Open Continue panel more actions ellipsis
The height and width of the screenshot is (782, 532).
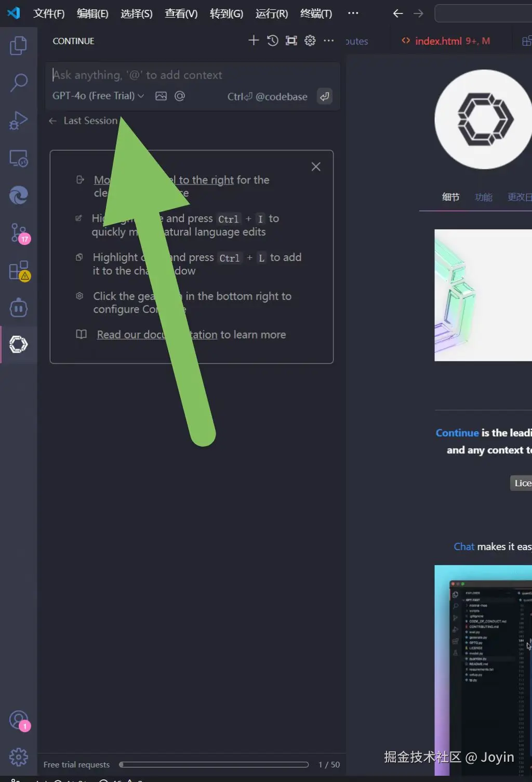[x=329, y=41]
